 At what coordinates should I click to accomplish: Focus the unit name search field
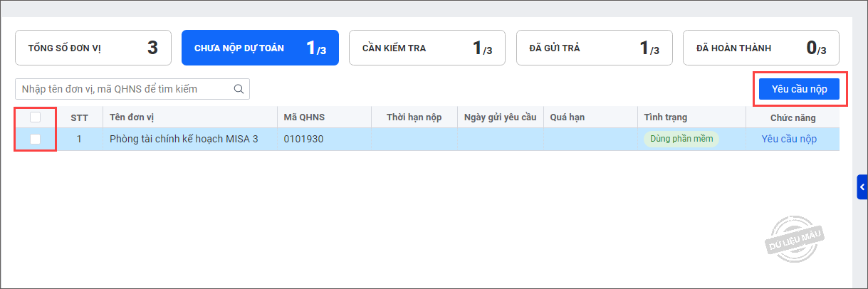125,89
